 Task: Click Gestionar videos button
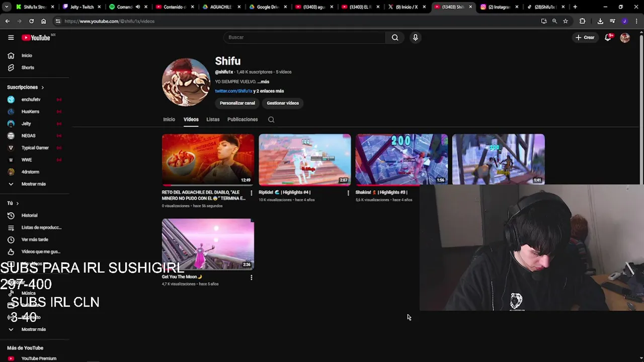(x=283, y=103)
